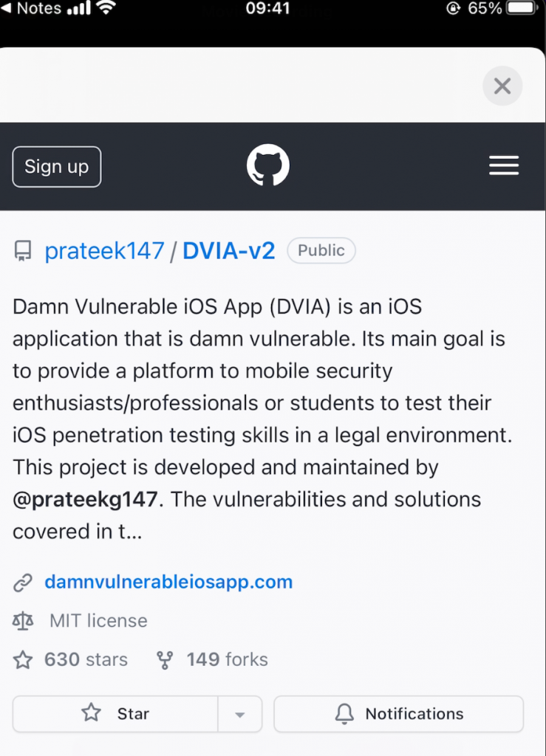
Task: Tap the Sign up button
Action: point(57,167)
